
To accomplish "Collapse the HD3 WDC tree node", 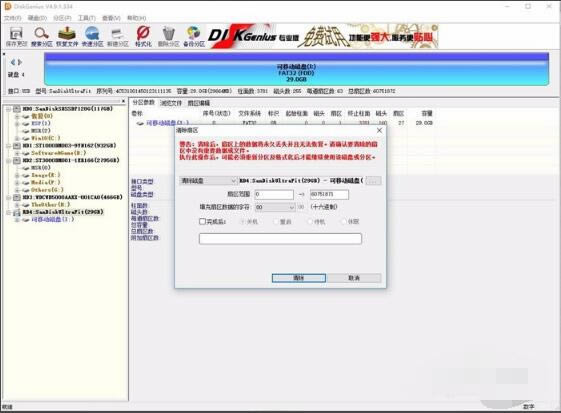I will (8, 197).
